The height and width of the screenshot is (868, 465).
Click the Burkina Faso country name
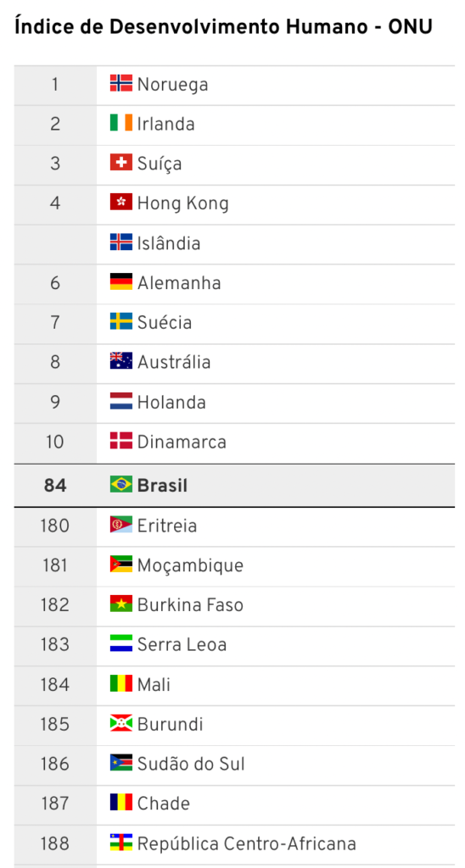tap(190, 604)
